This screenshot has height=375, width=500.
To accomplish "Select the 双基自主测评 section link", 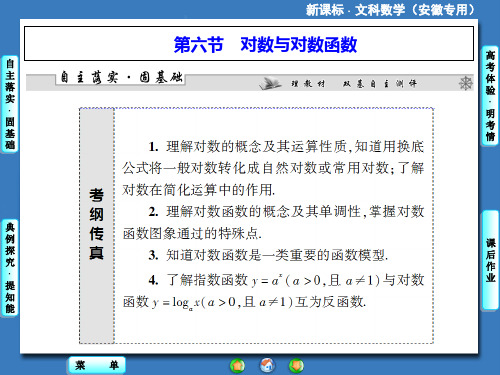I will 380,84.
